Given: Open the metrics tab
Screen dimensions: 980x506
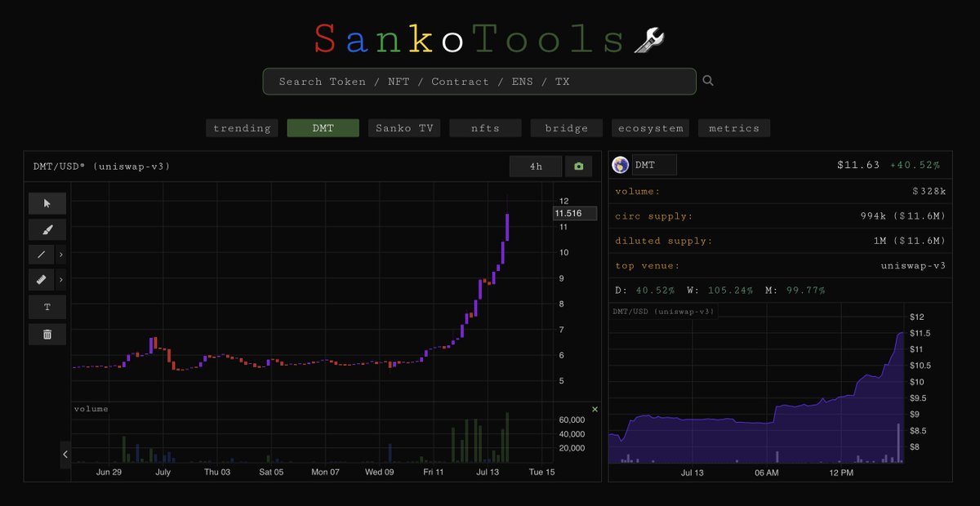Looking at the screenshot, I should 734,128.
